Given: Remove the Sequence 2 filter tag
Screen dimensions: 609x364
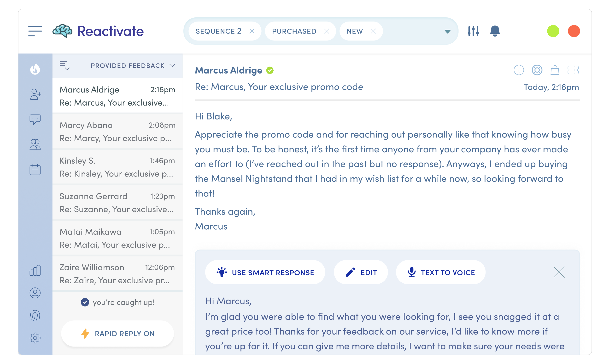Looking at the screenshot, I should (252, 31).
